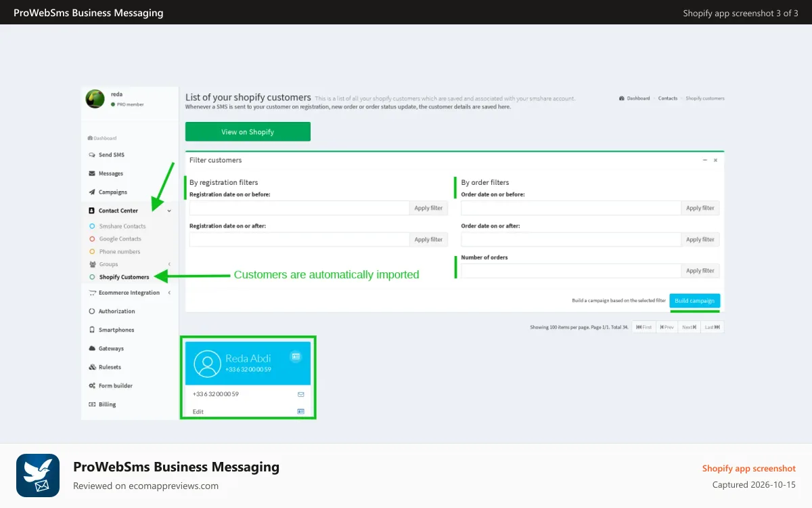Select the Smshare Contacts blue circle
The width and height of the screenshot is (812, 508).
92,226
